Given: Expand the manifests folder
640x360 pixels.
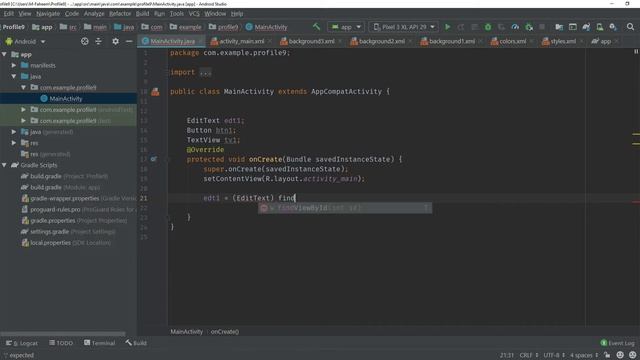Looking at the screenshot, I should click(x=14, y=65).
